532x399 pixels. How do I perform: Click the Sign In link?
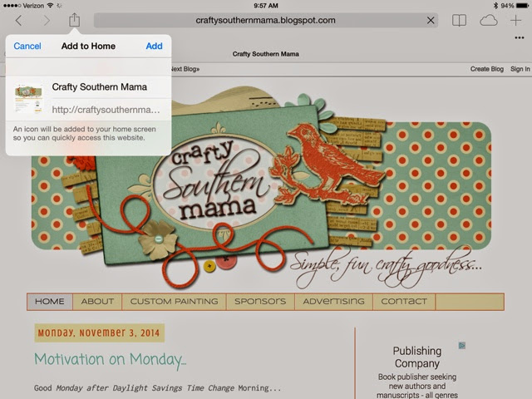(520, 69)
